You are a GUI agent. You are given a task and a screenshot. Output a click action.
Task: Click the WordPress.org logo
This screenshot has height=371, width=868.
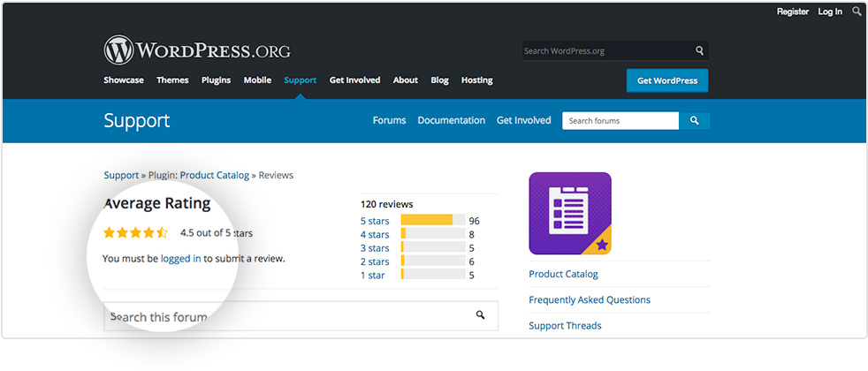(x=197, y=50)
